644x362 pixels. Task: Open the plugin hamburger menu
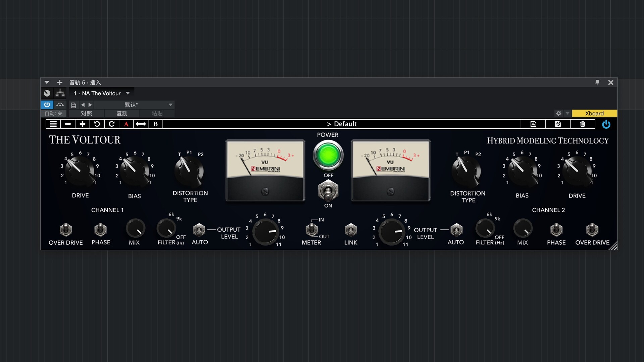[53, 124]
